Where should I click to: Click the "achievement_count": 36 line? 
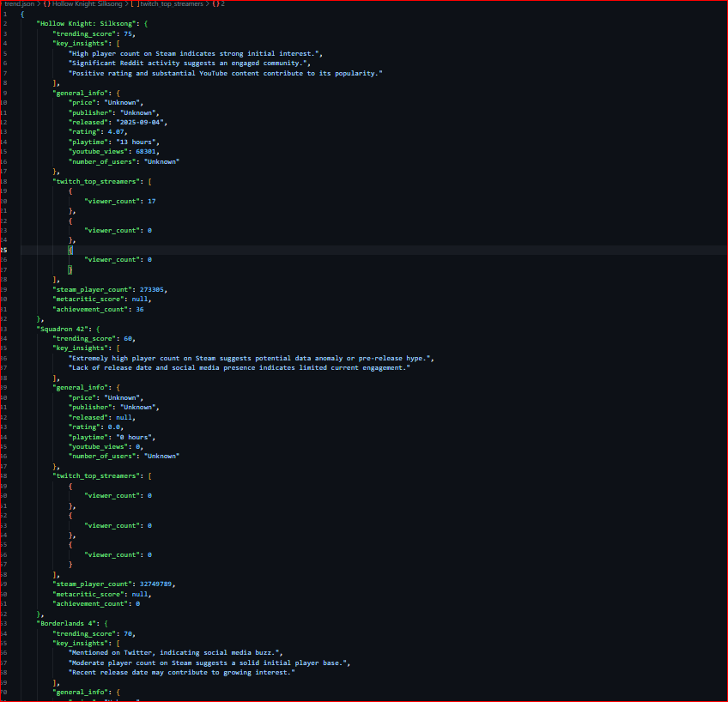98,310
